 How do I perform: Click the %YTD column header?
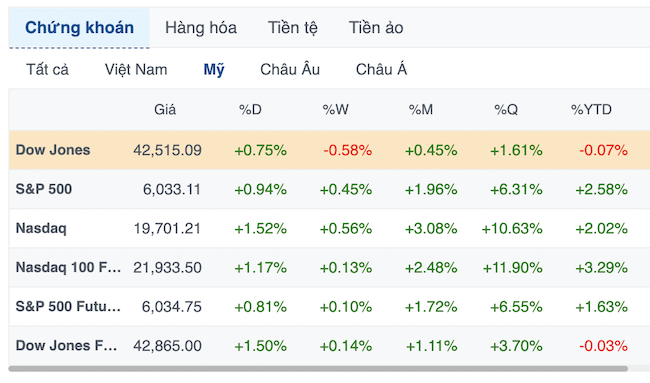(591, 110)
